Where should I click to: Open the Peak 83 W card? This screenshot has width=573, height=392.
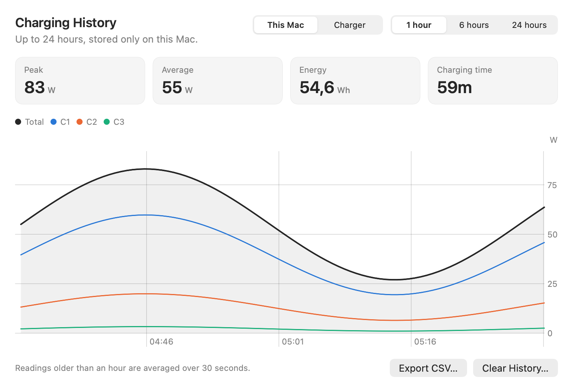click(80, 81)
